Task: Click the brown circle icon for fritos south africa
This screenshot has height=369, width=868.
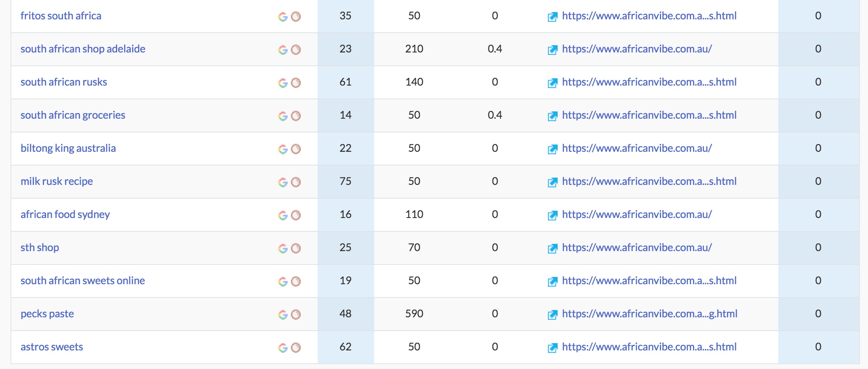Action: pos(296,17)
